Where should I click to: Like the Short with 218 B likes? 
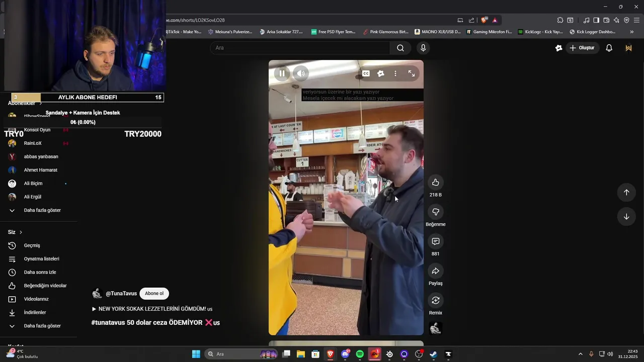point(436,183)
